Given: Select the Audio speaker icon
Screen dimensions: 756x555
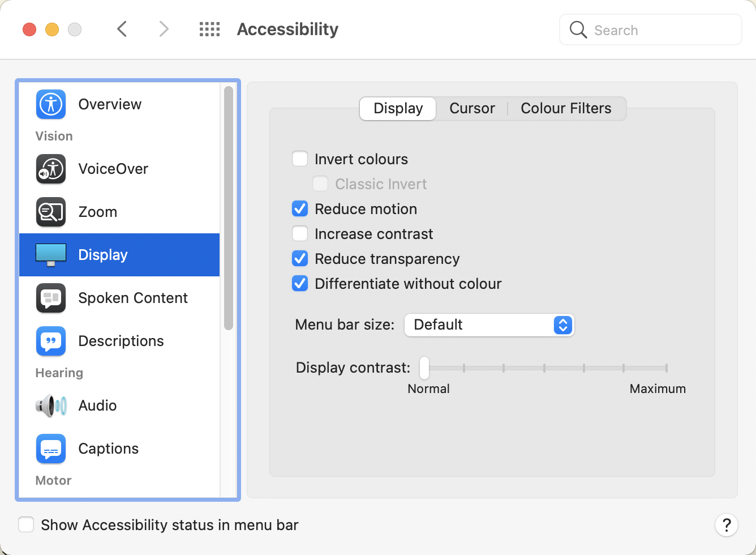Looking at the screenshot, I should pyautogui.click(x=51, y=405).
